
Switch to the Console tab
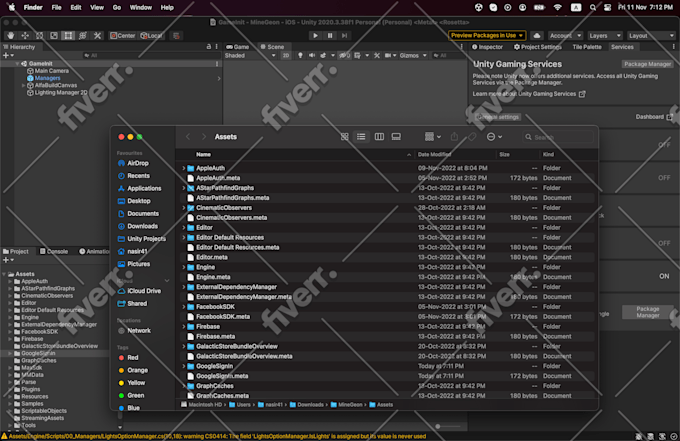coord(54,252)
